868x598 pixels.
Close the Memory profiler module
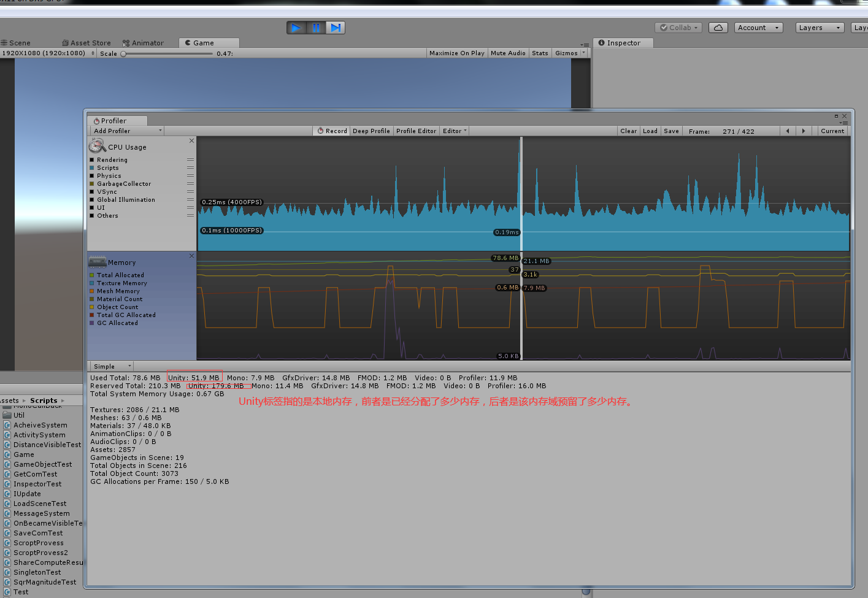tap(191, 256)
